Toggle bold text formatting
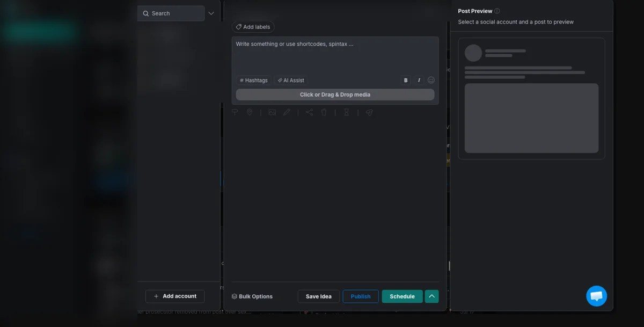Viewport: 644px width, 327px height. click(406, 80)
